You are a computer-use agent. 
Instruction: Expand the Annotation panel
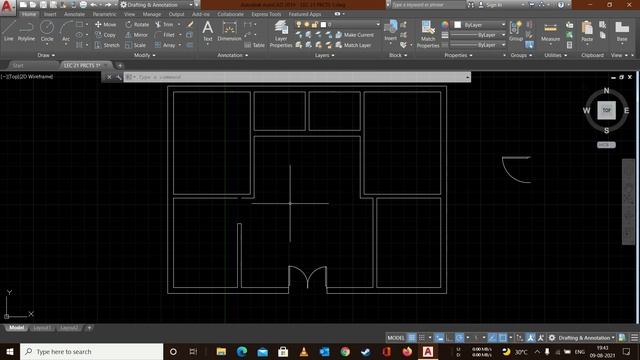(x=233, y=55)
